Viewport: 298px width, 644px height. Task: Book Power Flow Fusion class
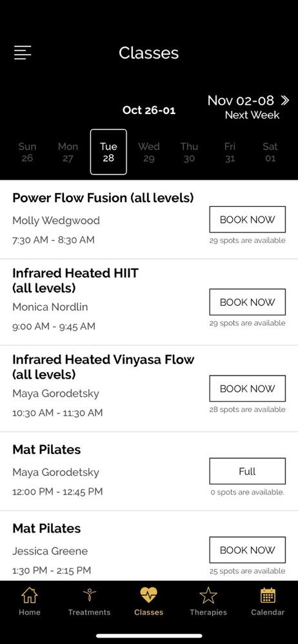click(x=248, y=220)
